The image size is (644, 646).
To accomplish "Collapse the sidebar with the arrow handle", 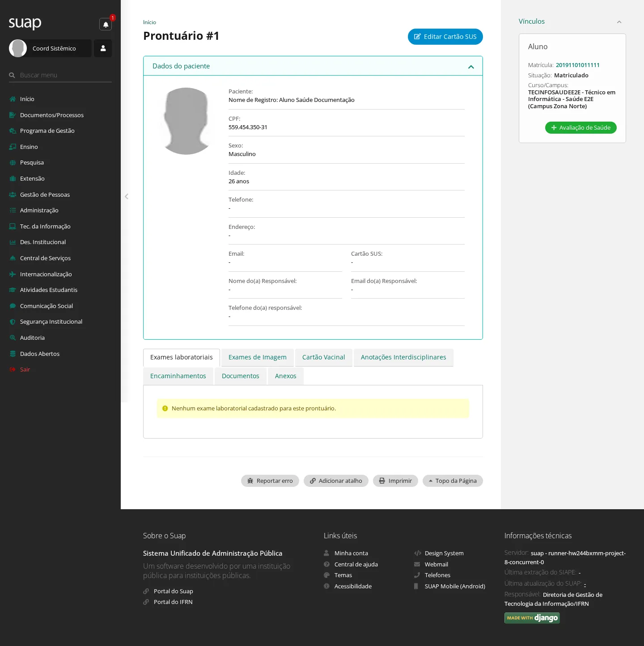I will click(x=127, y=196).
